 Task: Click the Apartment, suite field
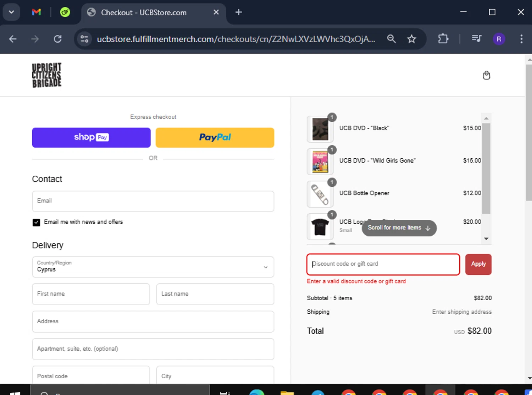pos(153,349)
